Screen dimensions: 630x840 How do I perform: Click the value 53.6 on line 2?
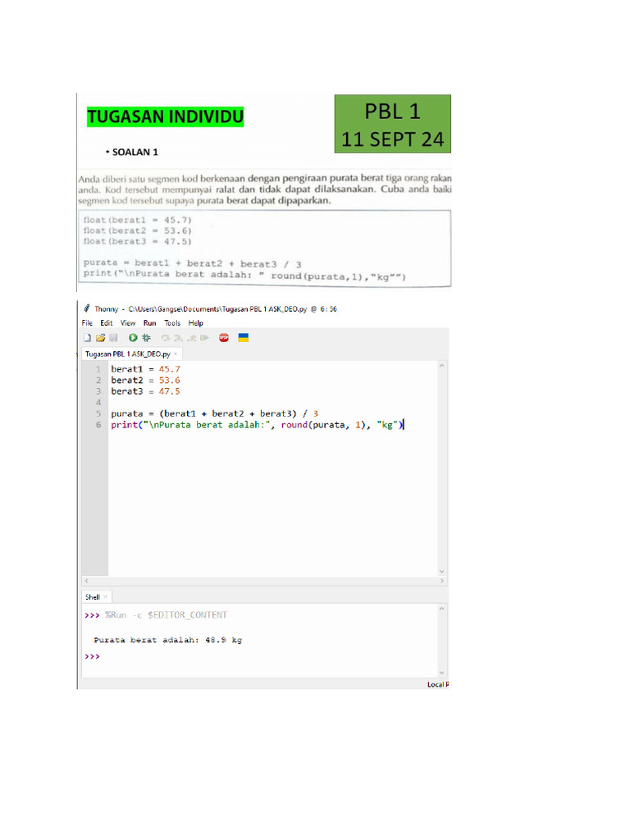pos(169,381)
